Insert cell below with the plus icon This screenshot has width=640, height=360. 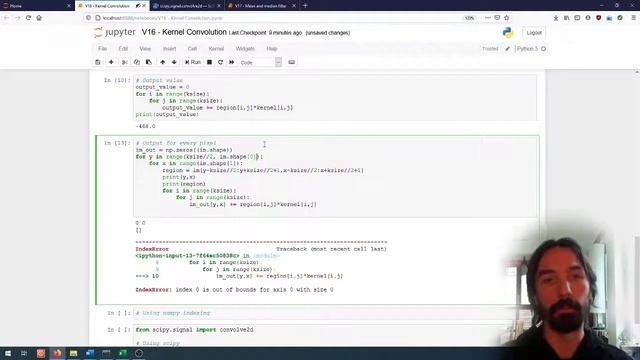111,62
